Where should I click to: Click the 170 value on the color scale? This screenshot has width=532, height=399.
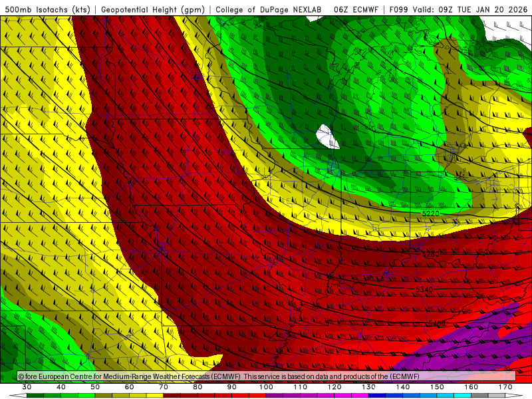pos(505,387)
